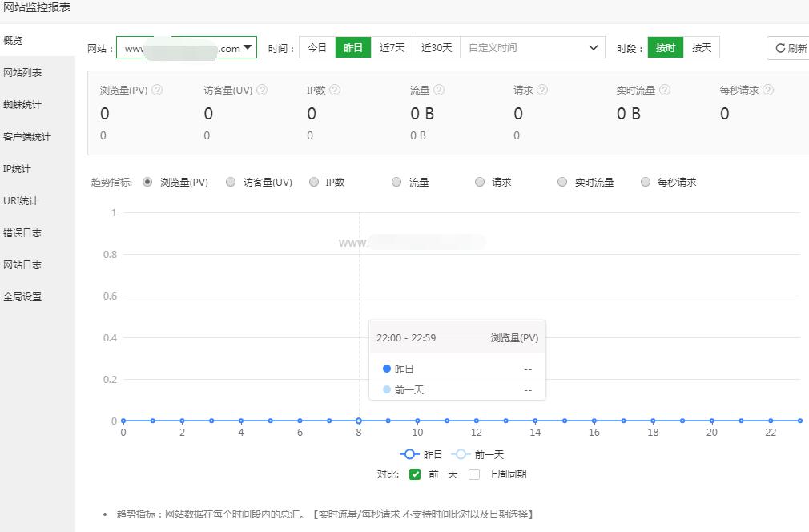Open 客户端统计 in the sidebar

[x=37, y=136]
